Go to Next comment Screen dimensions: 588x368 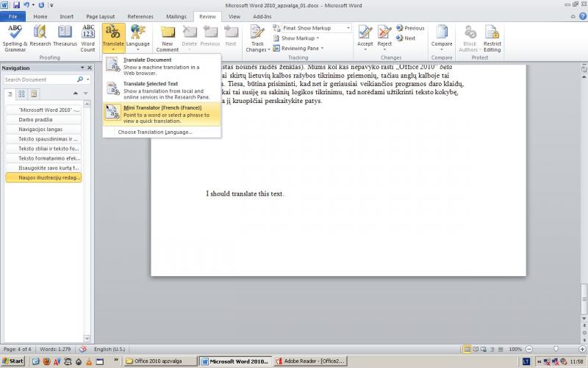pyautogui.click(x=231, y=36)
